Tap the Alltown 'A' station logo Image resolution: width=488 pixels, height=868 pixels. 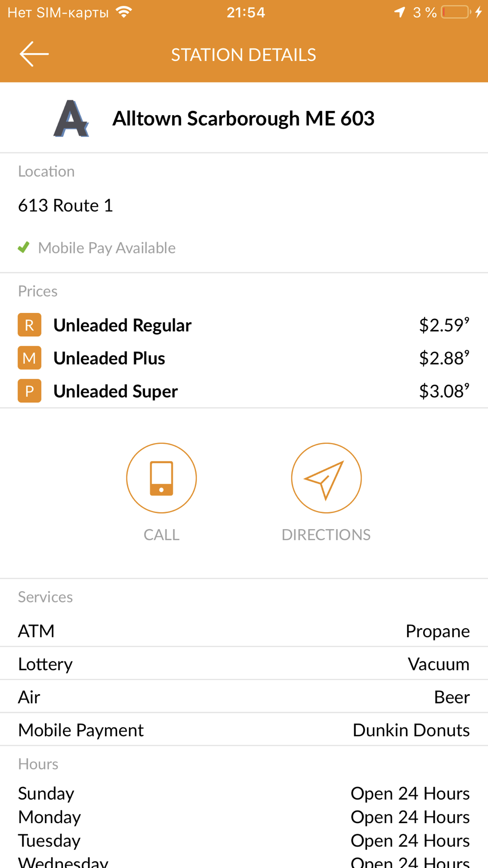(x=71, y=118)
